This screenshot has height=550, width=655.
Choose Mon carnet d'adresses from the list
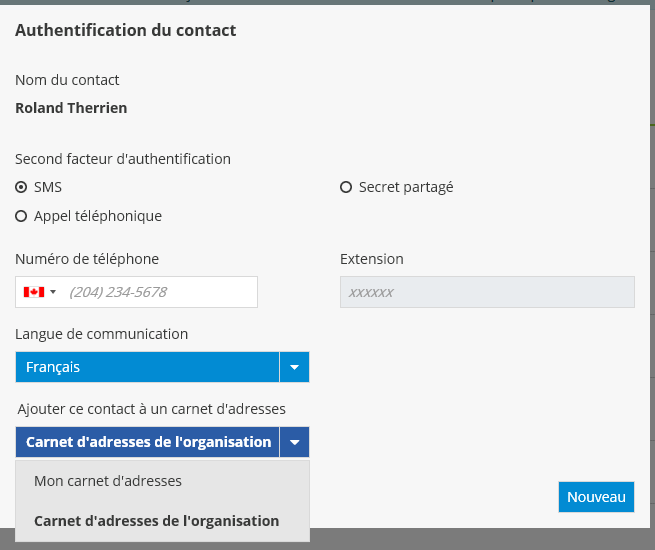(x=108, y=481)
